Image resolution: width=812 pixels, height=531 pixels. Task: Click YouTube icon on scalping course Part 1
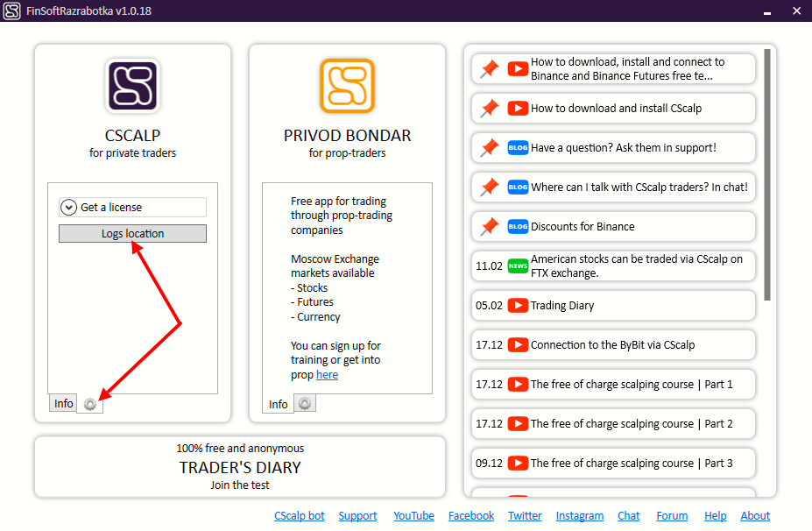[518, 384]
